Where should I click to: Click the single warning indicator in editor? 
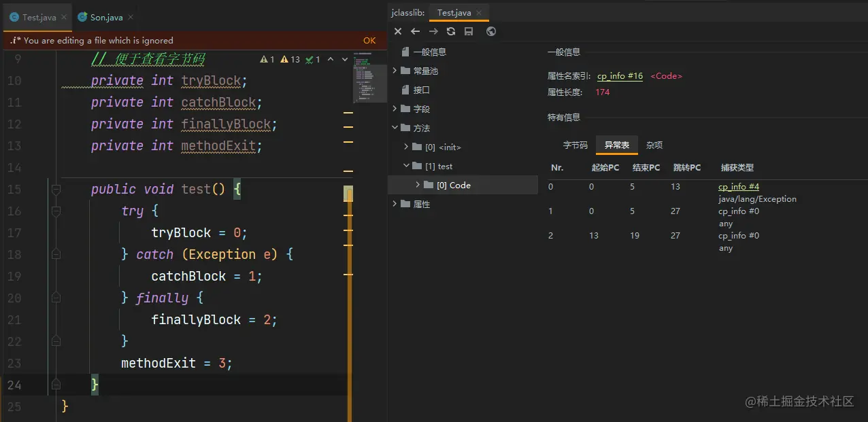267,60
